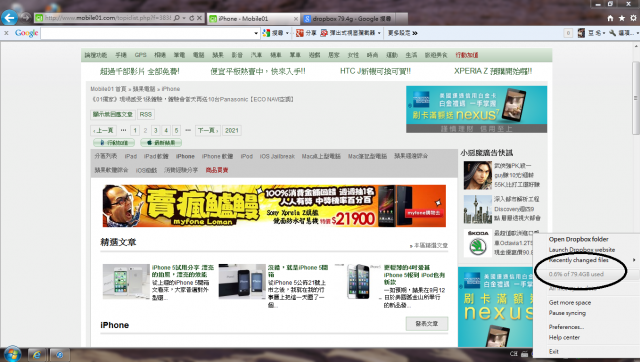Open Preferences... in Dropbox menu
This screenshot has width=640, height=362.
566,327
